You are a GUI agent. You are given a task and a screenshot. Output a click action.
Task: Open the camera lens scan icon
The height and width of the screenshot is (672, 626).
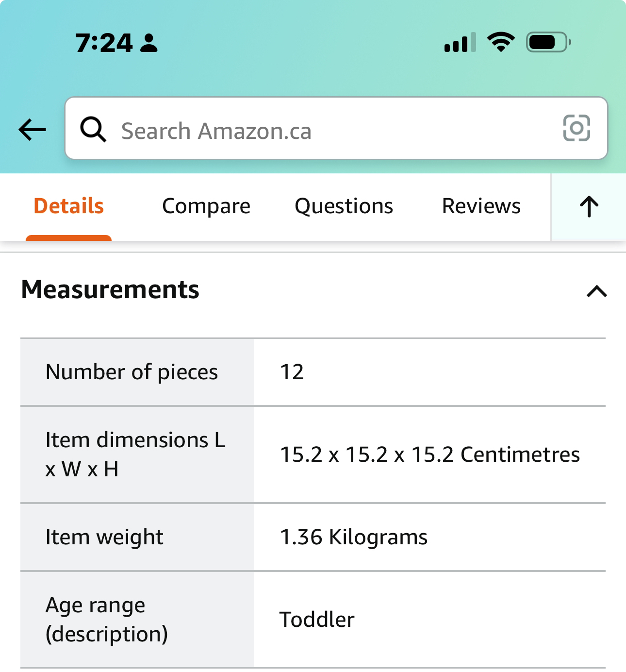coord(577,128)
